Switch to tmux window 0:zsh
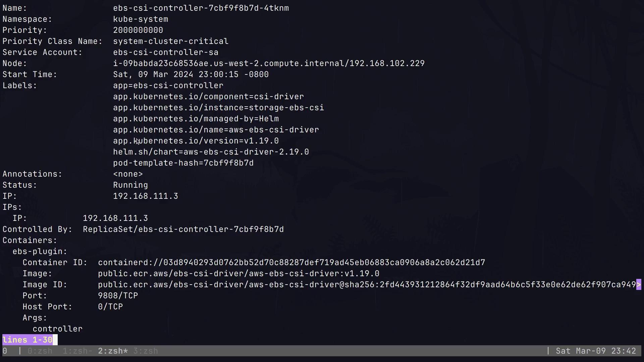Viewport: 644px width, 362px height. [40, 351]
